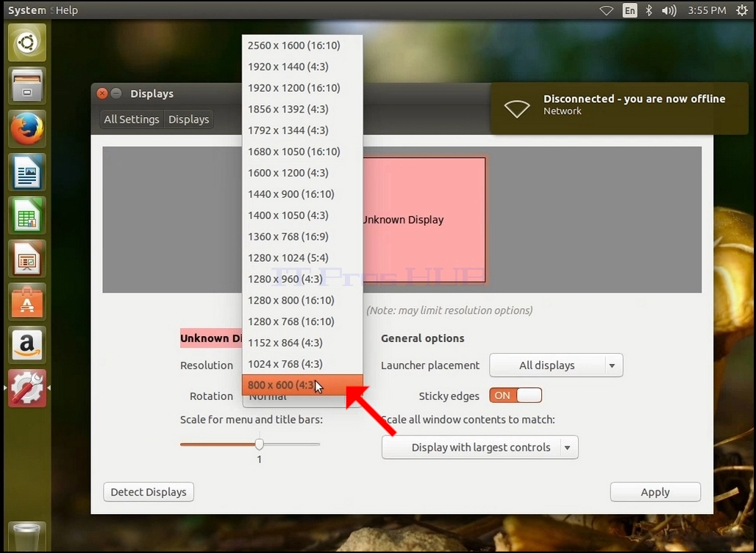
Task: Open LibreOffice Writer from launcher
Action: pos(27,172)
